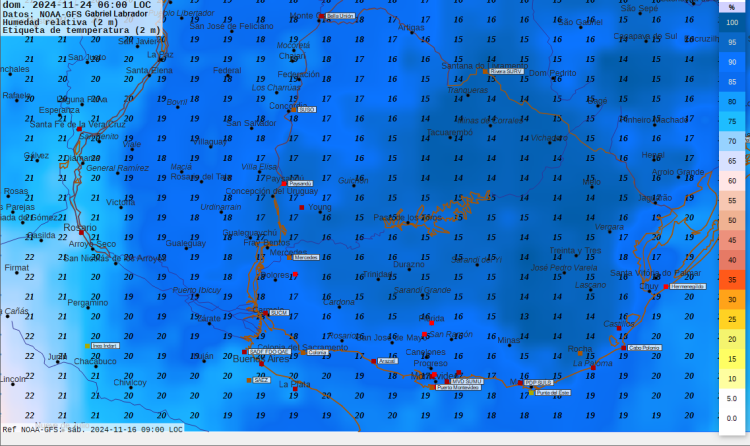Viewport: 750px width, 446px height.
Task: Click the Rivera SURV station label
Action: (507, 72)
